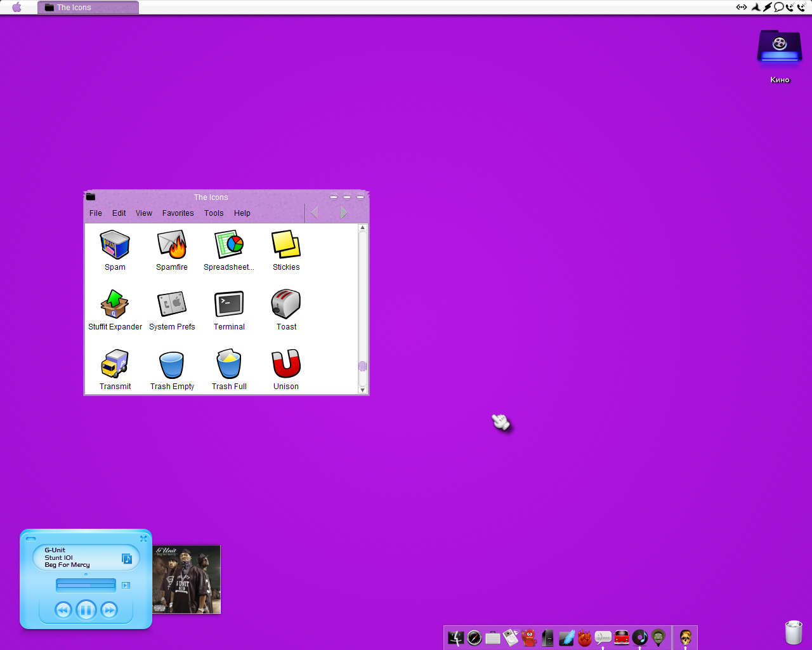Open the Spam can icon
This screenshot has width=812, height=650.
point(115,245)
